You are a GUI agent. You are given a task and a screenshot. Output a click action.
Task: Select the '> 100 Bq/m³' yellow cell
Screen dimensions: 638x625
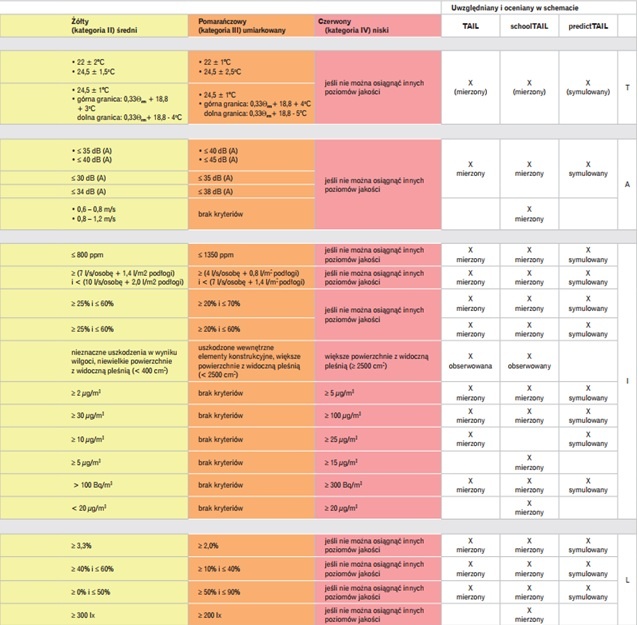click(94, 485)
